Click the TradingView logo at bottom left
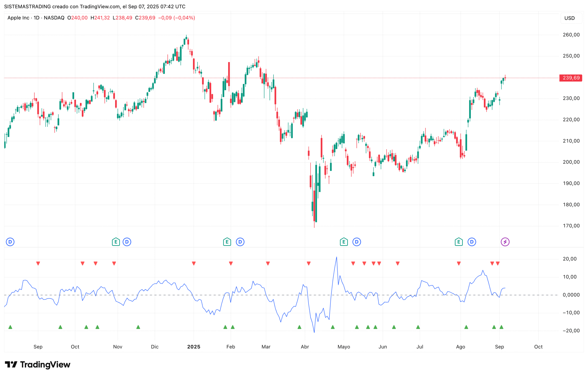 pos(38,365)
